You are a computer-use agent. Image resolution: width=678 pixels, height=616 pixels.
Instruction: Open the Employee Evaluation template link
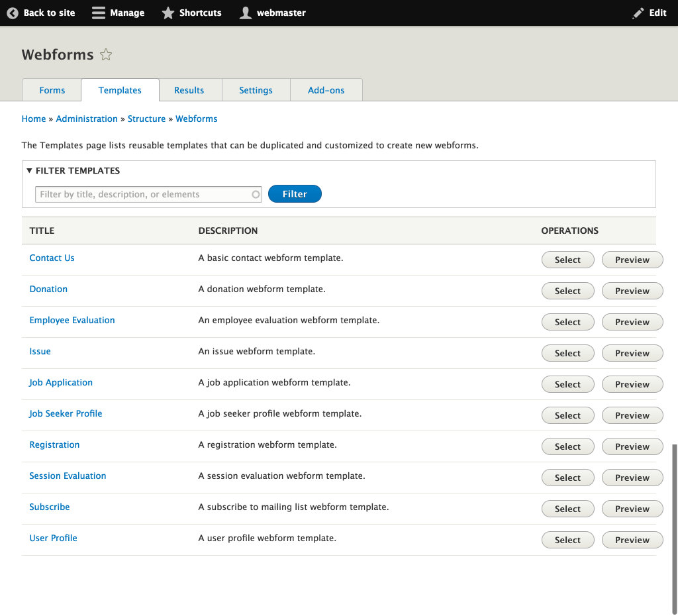[72, 320]
